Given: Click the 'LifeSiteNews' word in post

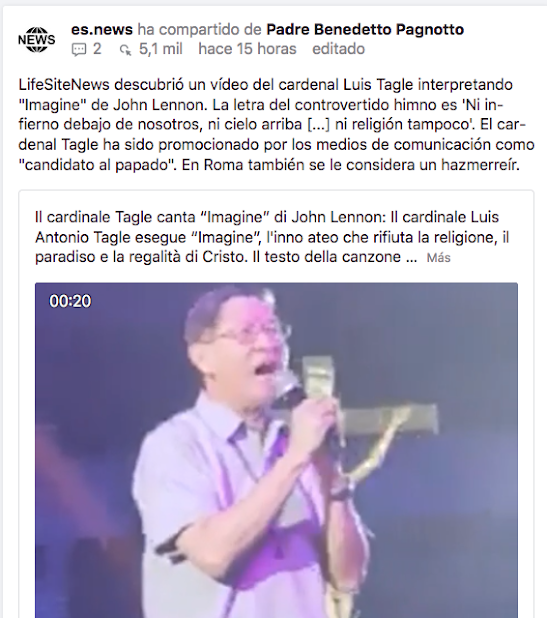Looking at the screenshot, I should click(x=64, y=85).
